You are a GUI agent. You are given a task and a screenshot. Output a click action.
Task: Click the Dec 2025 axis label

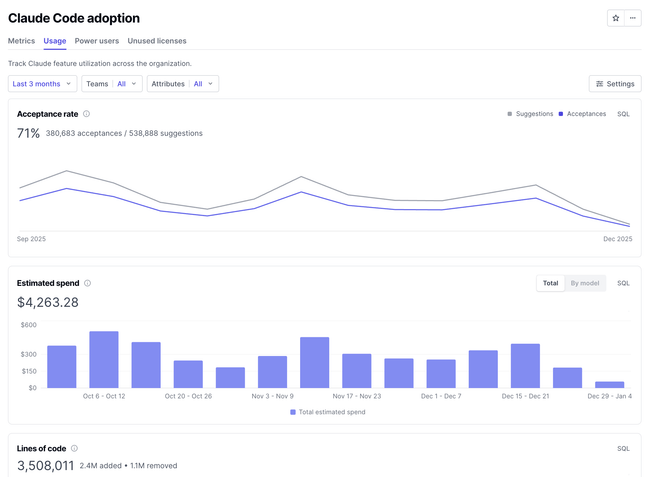point(618,239)
